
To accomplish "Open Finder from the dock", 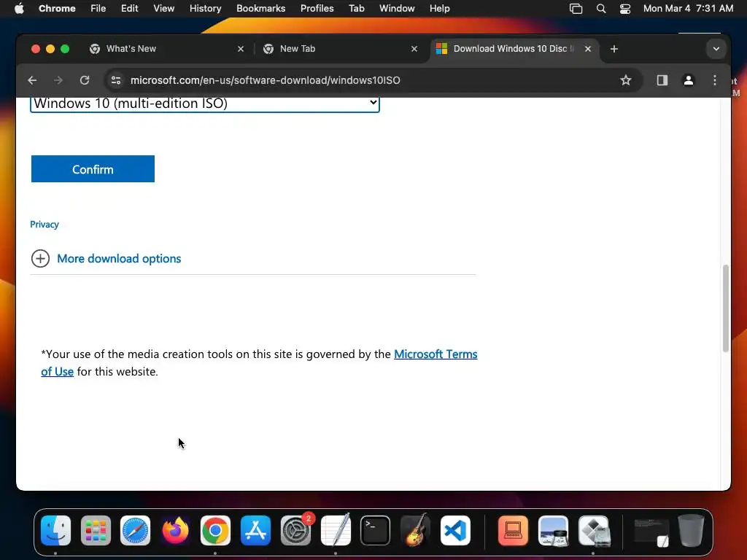I will pos(55,531).
